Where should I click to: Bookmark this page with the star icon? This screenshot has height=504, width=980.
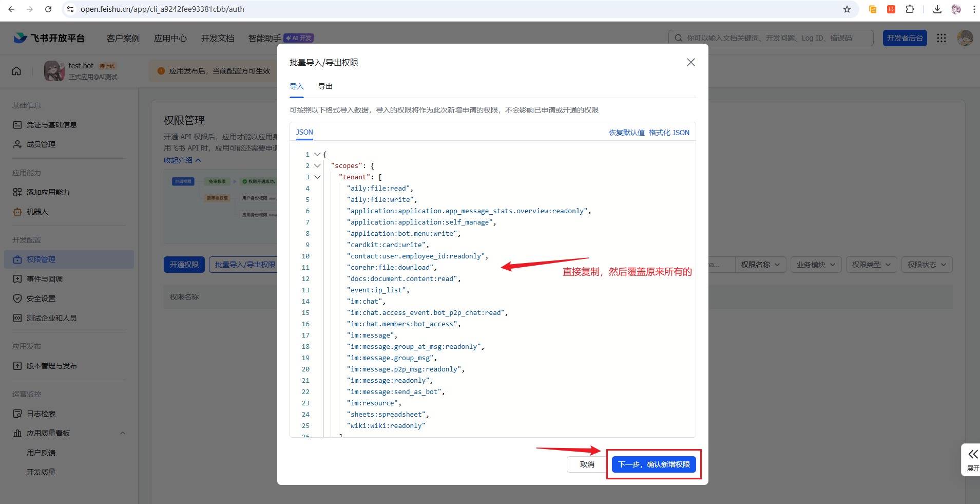click(847, 9)
